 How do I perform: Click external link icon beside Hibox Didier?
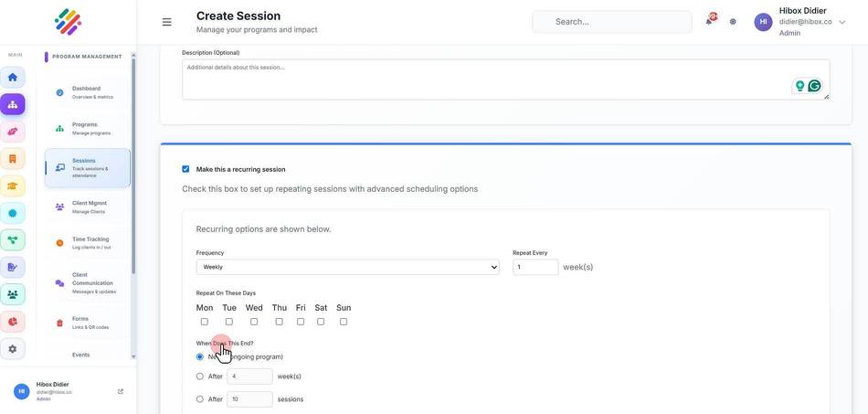[121, 391]
